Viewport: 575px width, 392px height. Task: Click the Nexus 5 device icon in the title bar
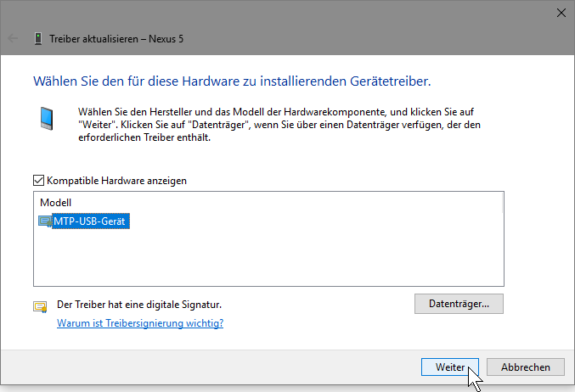click(38, 38)
